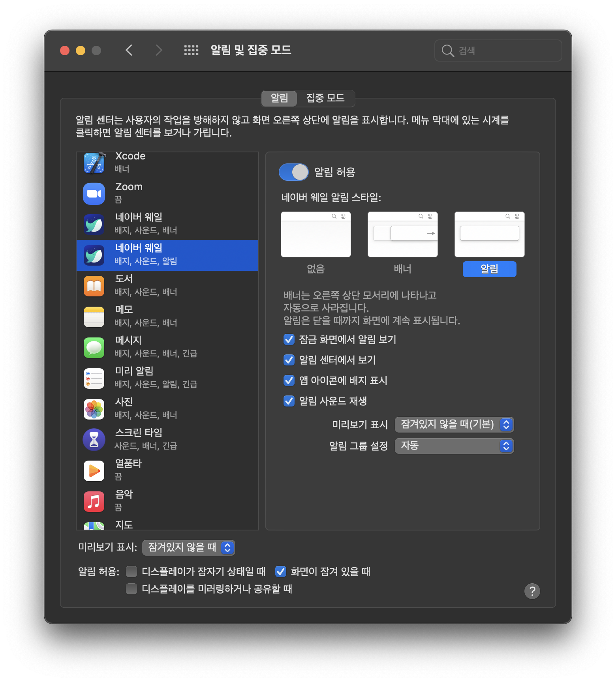Image resolution: width=616 pixels, height=682 pixels.
Task: Select 메모 in the app list
Action: pyautogui.click(x=167, y=317)
